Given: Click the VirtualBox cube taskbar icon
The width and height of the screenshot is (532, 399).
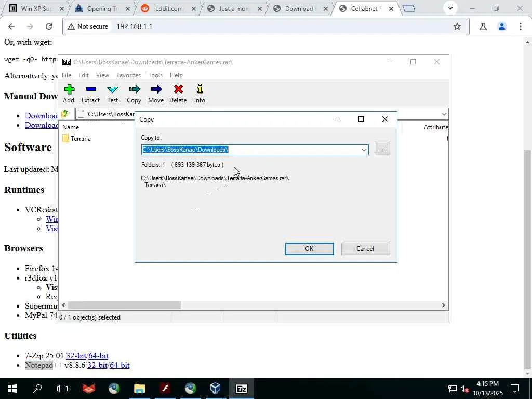Looking at the screenshot, I should [216, 389].
